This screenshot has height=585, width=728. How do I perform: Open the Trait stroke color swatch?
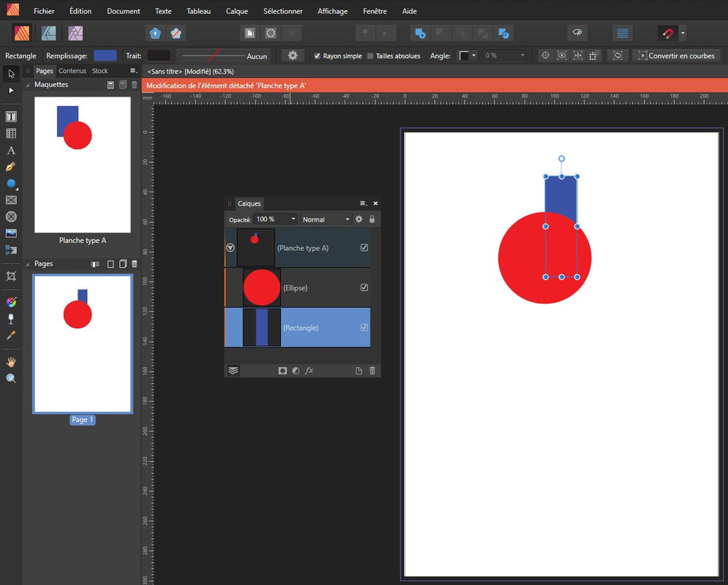(159, 56)
